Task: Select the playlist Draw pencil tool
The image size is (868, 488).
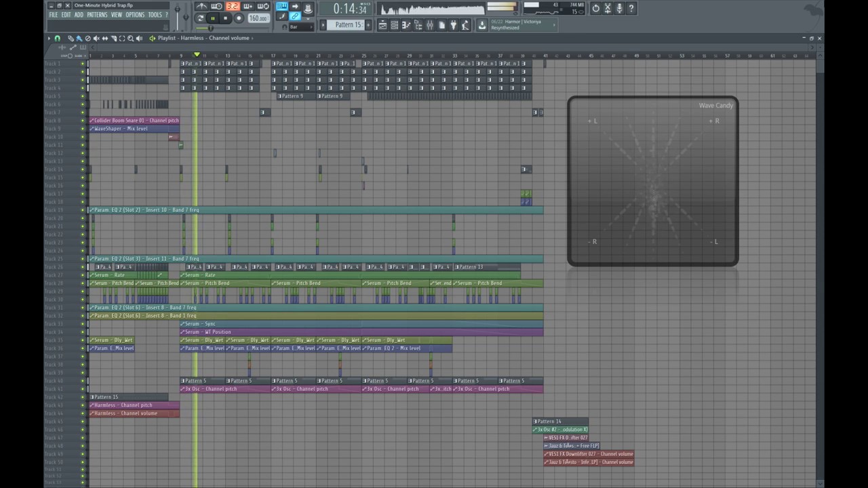Action: 71,38
